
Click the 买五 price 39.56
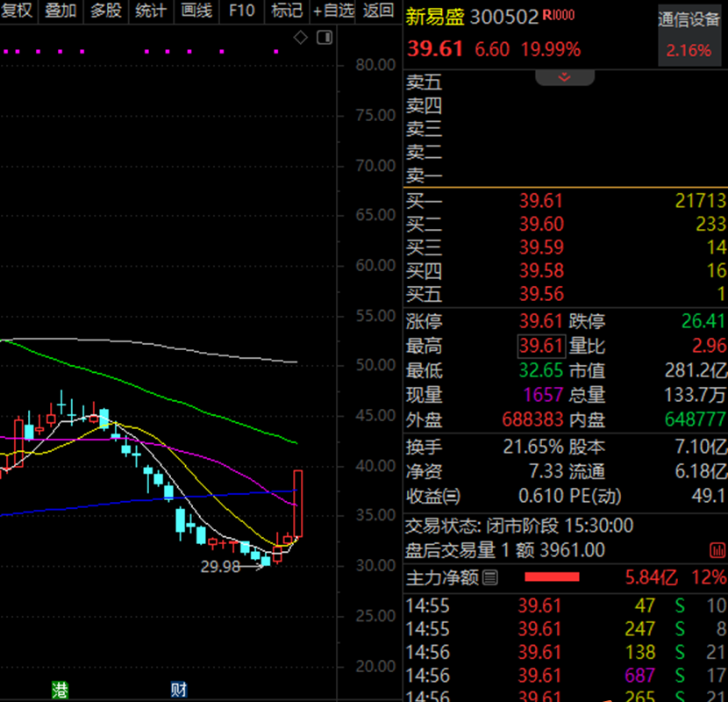(541, 294)
